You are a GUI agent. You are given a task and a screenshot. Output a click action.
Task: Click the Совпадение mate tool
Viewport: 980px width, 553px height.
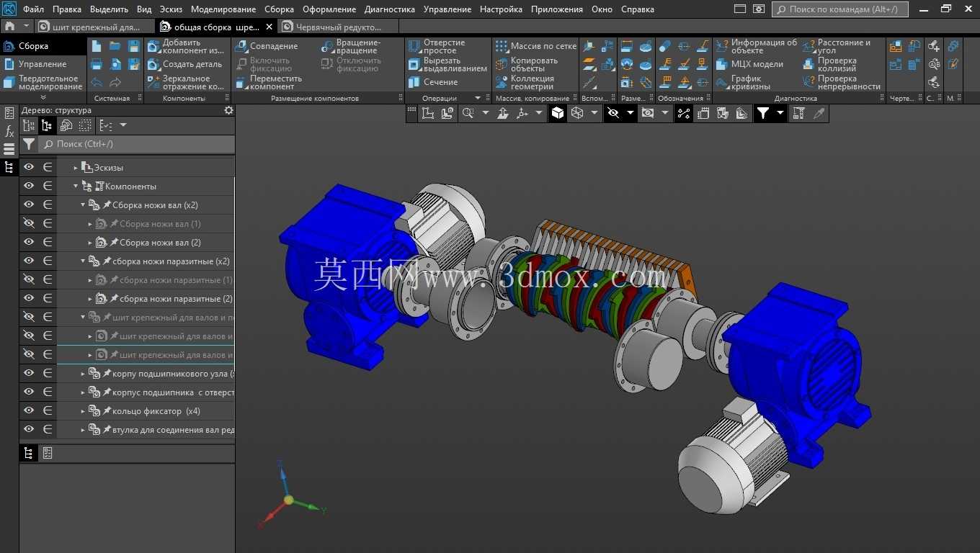tap(266, 46)
